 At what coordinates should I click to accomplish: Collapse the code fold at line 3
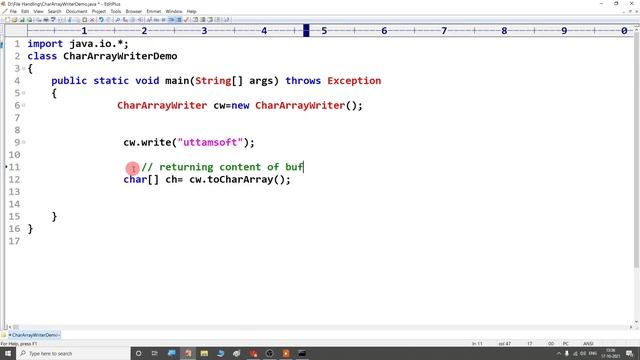point(23,68)
